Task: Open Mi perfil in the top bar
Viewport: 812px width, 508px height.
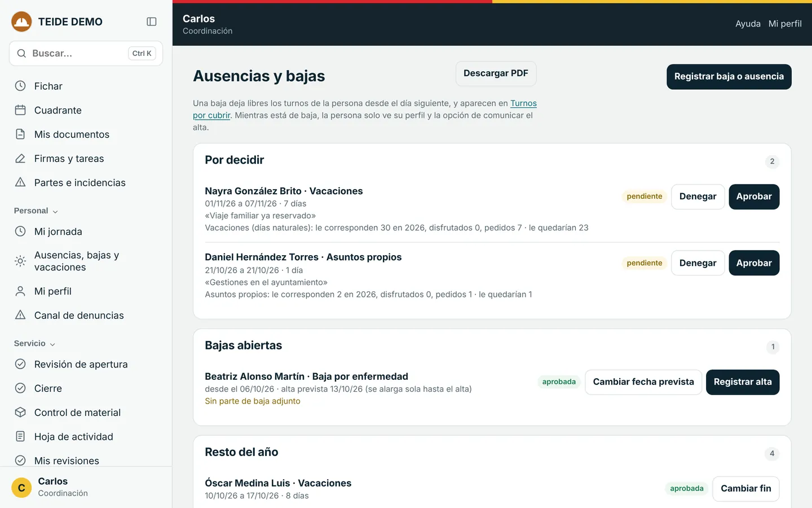Action: coord(785,24)
